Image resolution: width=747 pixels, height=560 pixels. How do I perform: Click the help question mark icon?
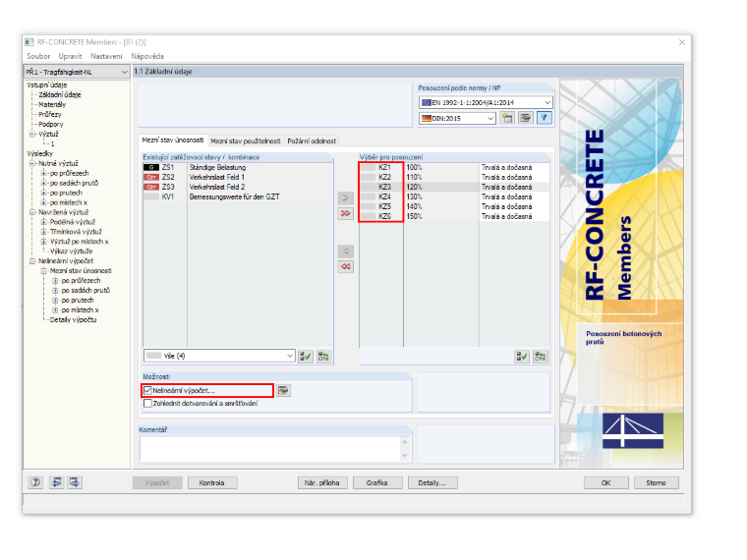click(x=35, y=482)
